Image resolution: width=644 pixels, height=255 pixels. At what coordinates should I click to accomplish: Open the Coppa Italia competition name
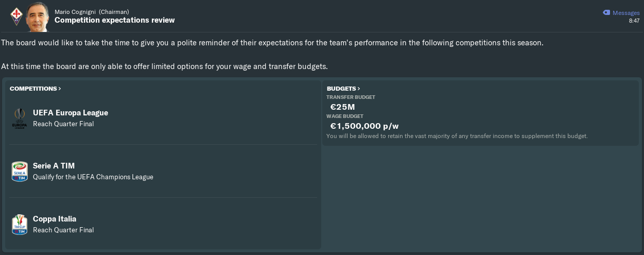click(x=55, y=219)
